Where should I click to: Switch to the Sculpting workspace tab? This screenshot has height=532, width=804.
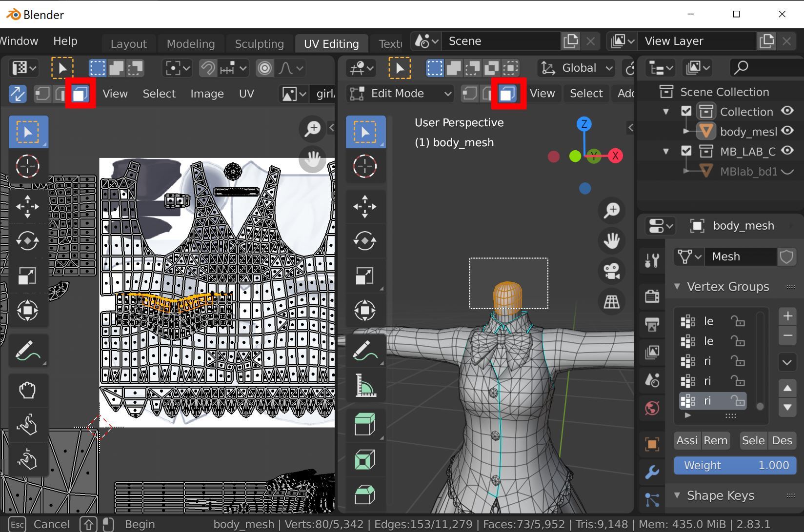(259, 44)
